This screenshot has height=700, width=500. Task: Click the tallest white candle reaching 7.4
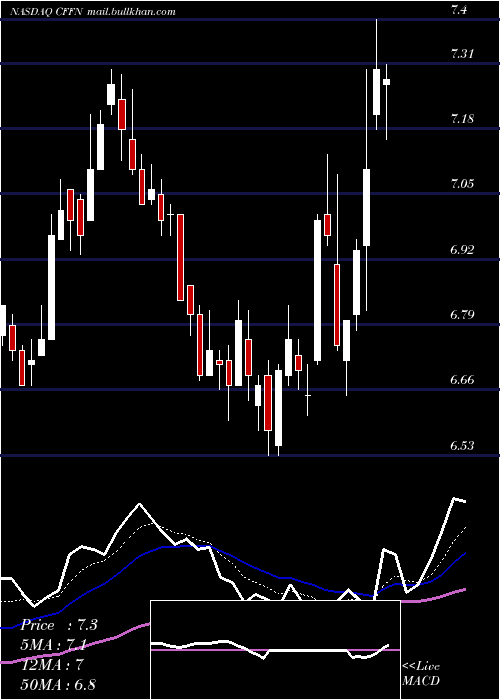[x=377, y=75]
